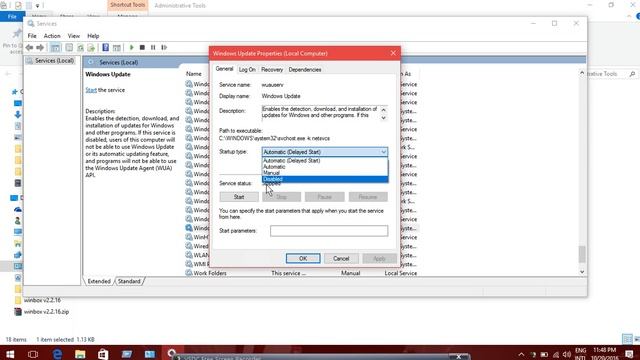Open File Explorer from taskbar

pos(80,354)
